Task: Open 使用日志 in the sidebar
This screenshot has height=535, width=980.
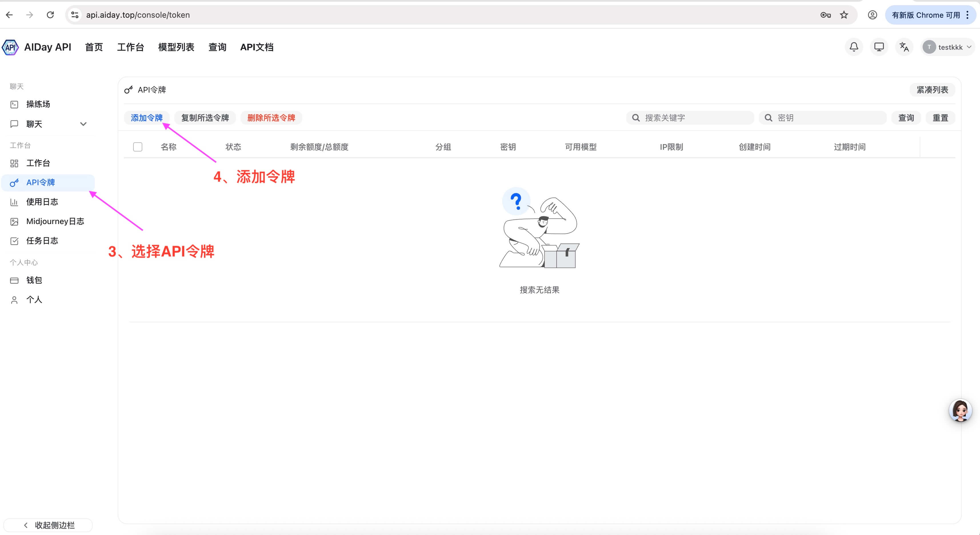Action: pyautogui.click(x=43, y=202)
